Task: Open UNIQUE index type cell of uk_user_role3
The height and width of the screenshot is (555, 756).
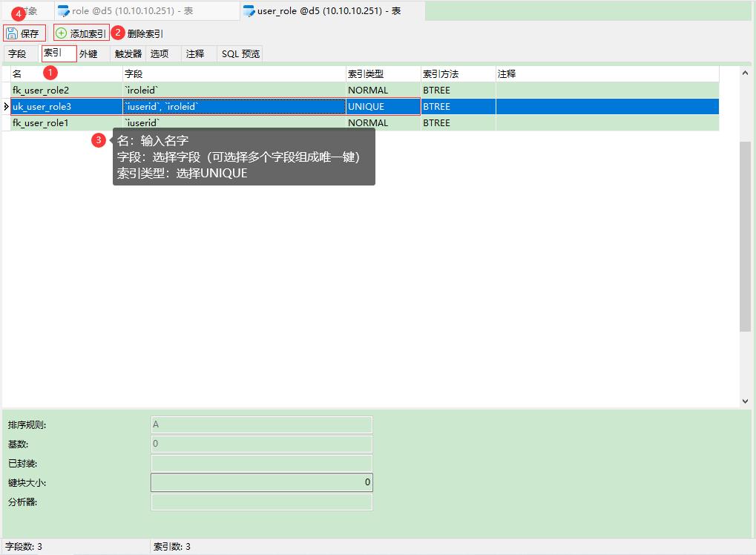Action: (x=384, y=107)
